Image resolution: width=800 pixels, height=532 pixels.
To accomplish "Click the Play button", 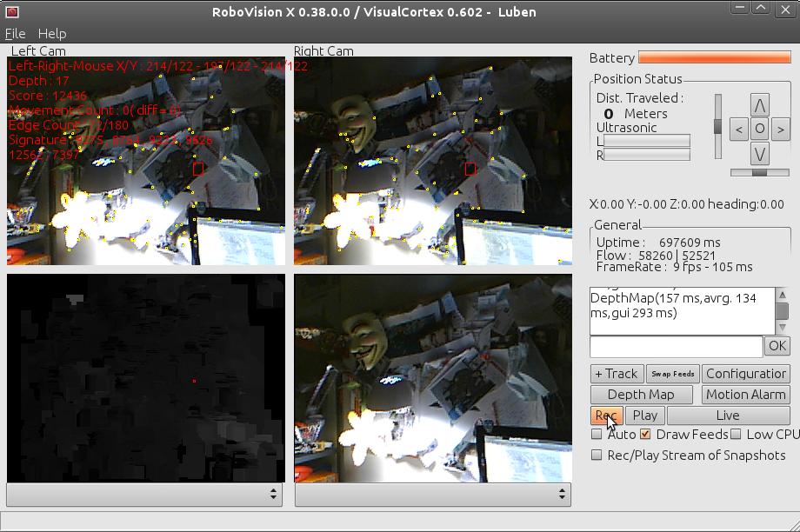I will [x=645, y=416].
